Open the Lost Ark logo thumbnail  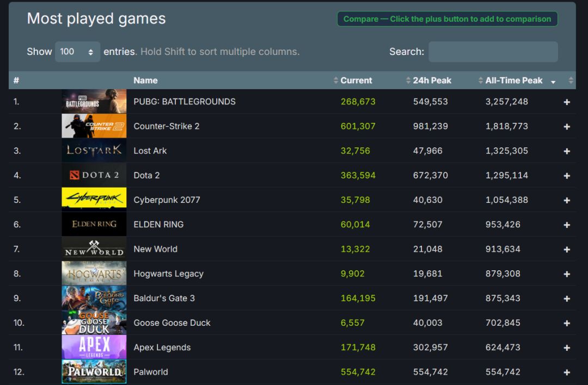click(94, 151)
